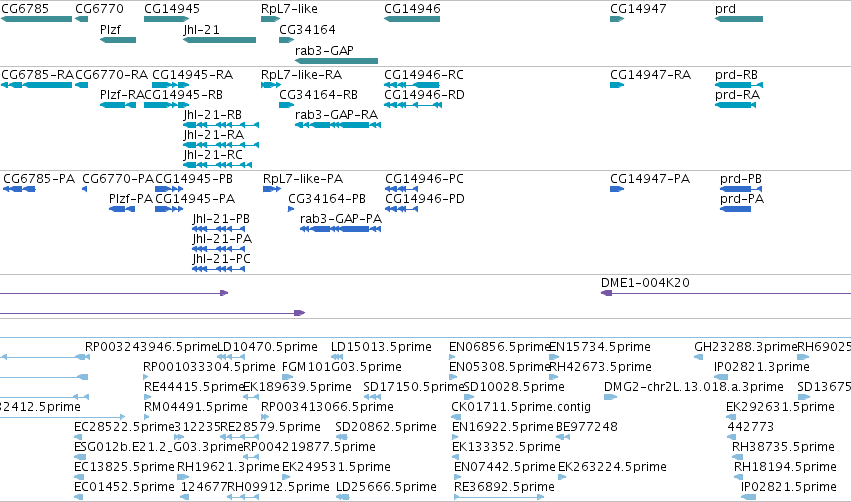Click the LD15013.5prime EST

pos(337,357)
